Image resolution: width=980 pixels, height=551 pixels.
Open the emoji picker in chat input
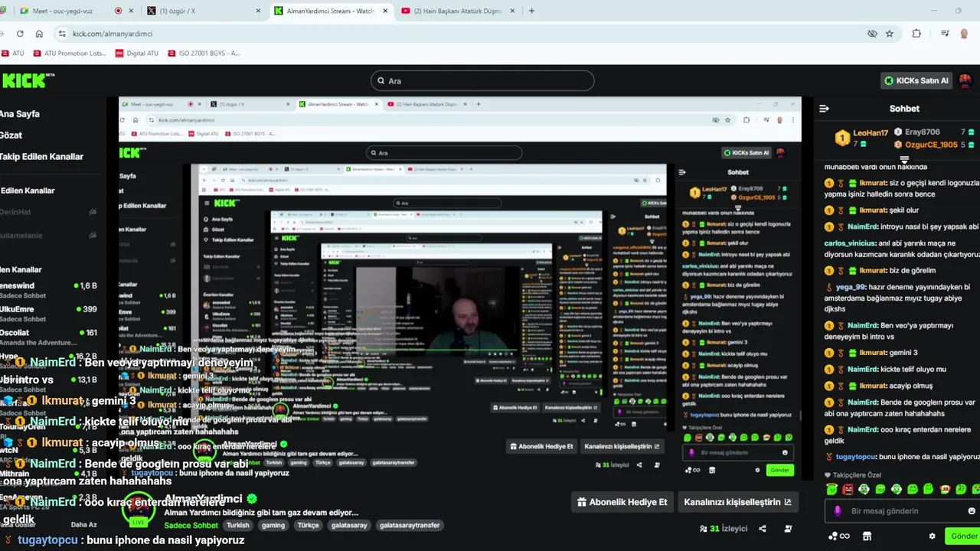tap(972, 511)
